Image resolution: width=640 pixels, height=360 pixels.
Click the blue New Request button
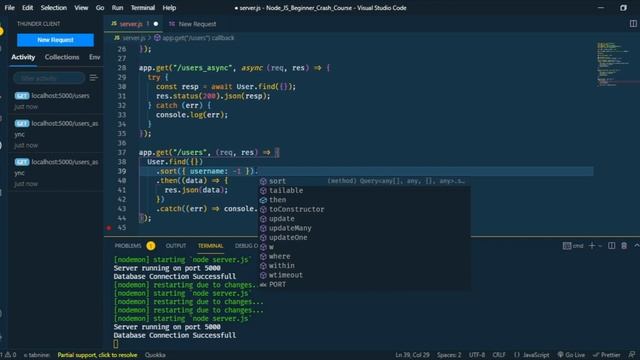click(55, 40)
